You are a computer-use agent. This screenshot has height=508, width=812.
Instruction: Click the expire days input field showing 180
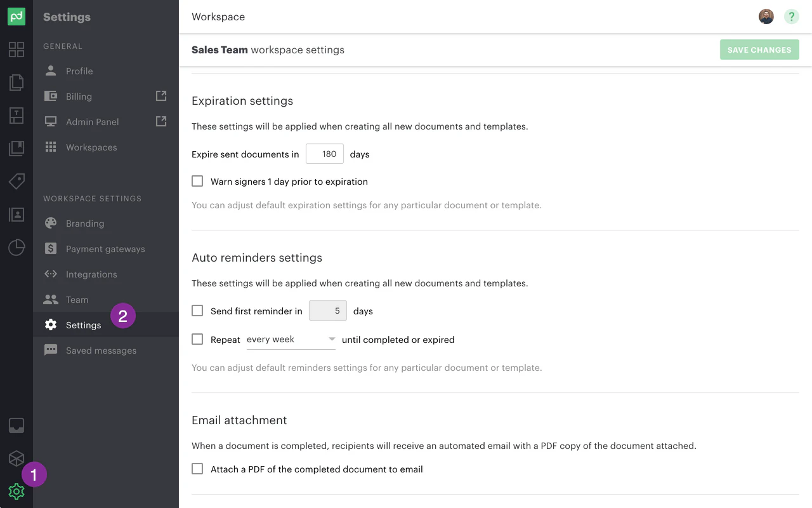[x=325, y=154]
